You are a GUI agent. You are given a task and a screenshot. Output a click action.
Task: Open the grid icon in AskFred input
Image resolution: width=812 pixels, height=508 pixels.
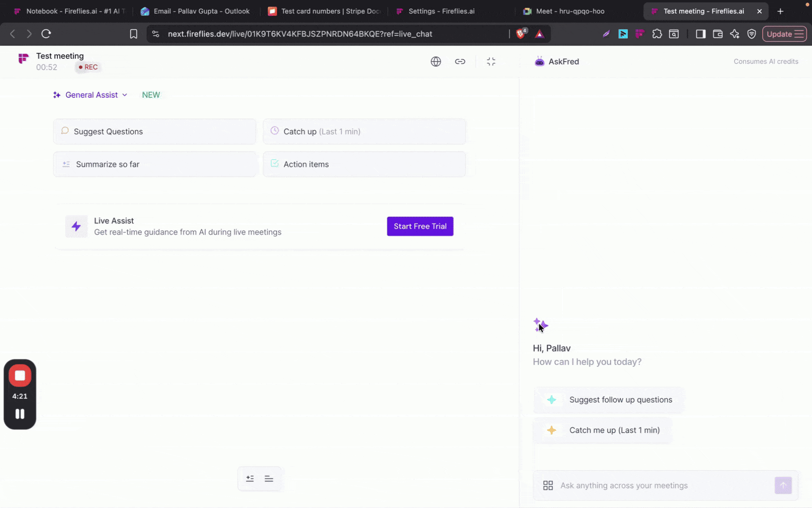pyautogui.click(x=548, y=485)
